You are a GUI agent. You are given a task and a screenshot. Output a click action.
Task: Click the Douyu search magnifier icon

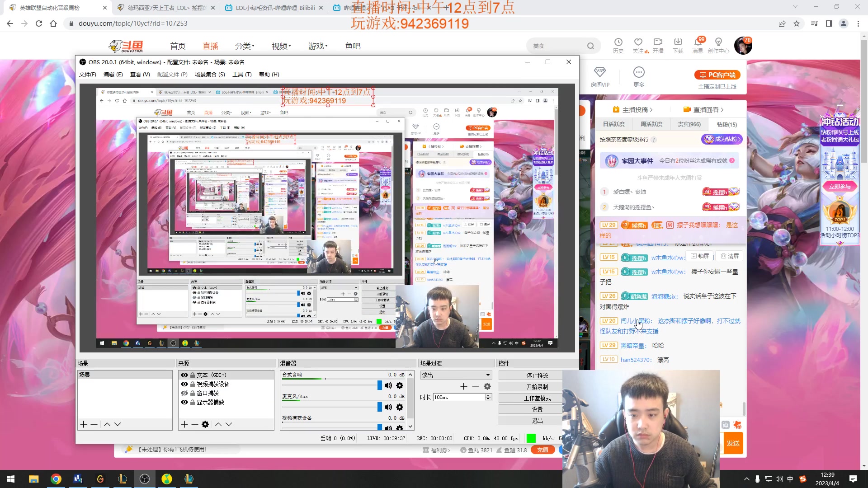click(591, 46)
